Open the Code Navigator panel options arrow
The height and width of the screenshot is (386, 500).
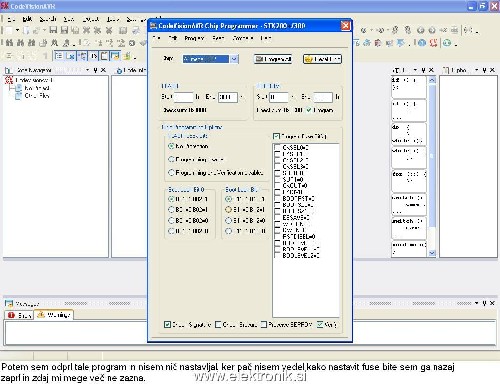pos(87,70)
